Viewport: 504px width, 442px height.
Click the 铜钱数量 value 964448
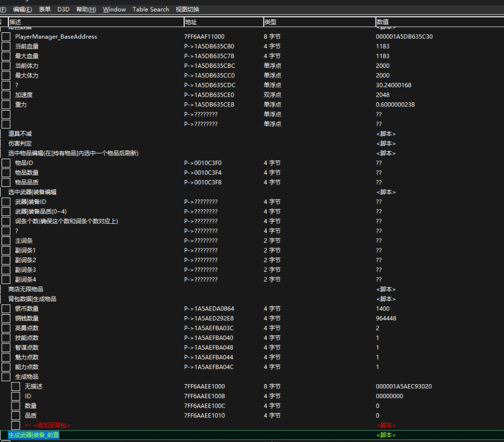pyautogui.click(x=386, y=318)
